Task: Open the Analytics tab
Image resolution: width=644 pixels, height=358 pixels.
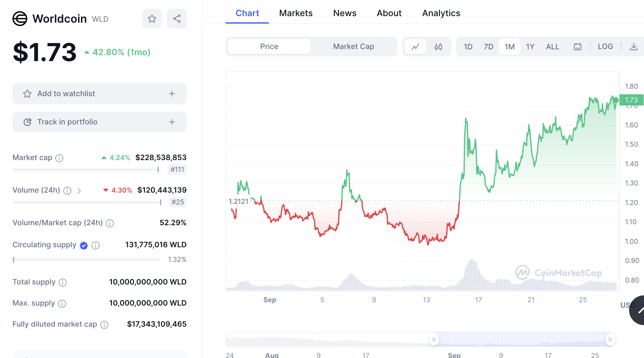Action: tap(441, 13)
